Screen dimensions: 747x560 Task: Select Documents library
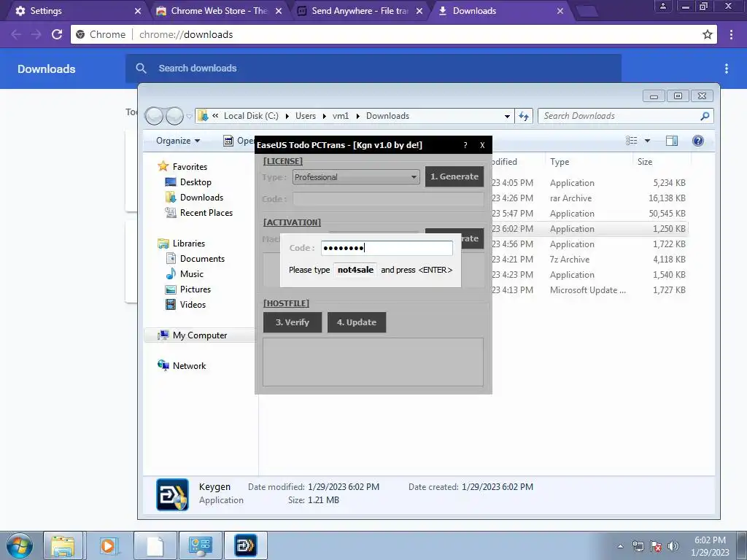(202, 259)
